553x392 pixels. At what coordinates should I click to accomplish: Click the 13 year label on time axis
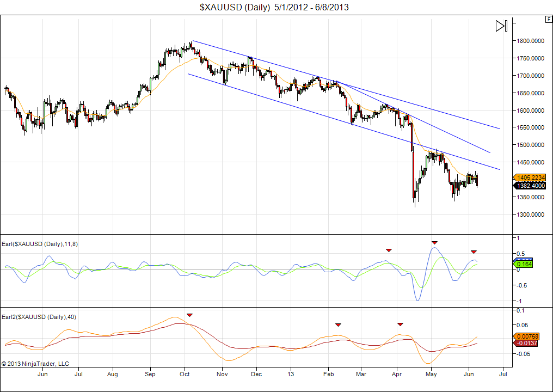pyautogui.click(x=291, y=375)
